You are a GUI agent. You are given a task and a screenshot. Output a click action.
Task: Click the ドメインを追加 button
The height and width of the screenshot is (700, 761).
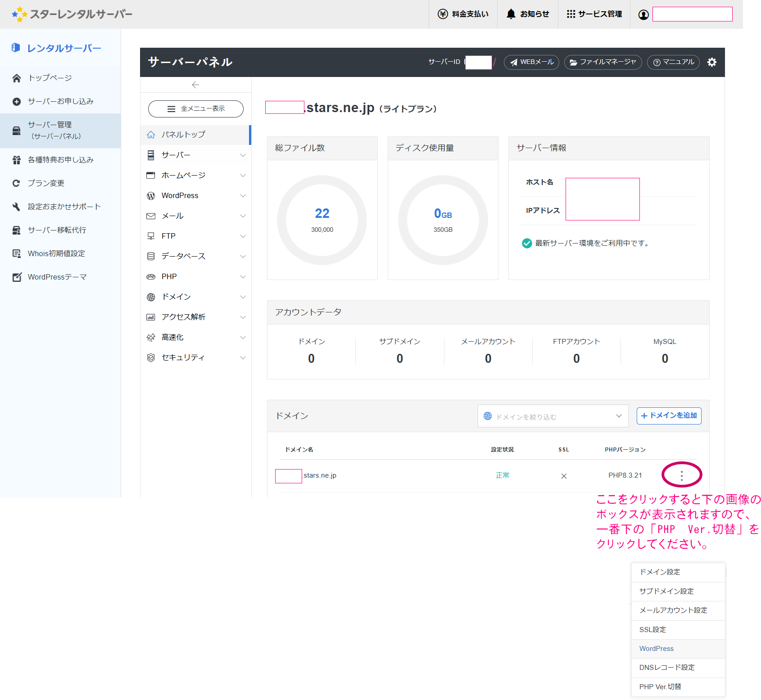tap(669, 415)
